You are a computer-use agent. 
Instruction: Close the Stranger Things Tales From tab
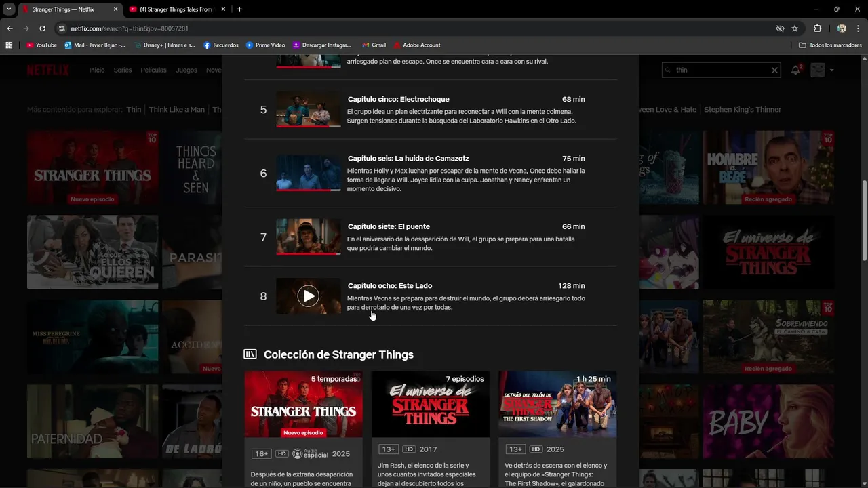[223, 9]
